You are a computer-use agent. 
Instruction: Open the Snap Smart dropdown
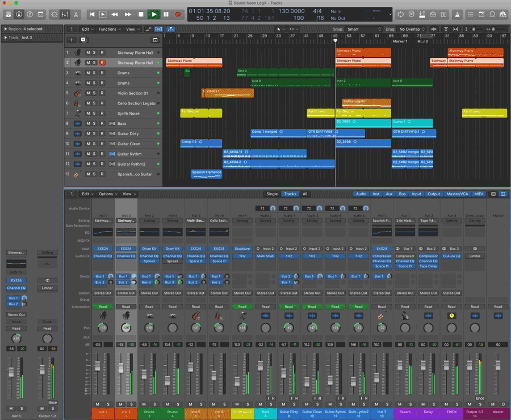click(x=363, y=29)
